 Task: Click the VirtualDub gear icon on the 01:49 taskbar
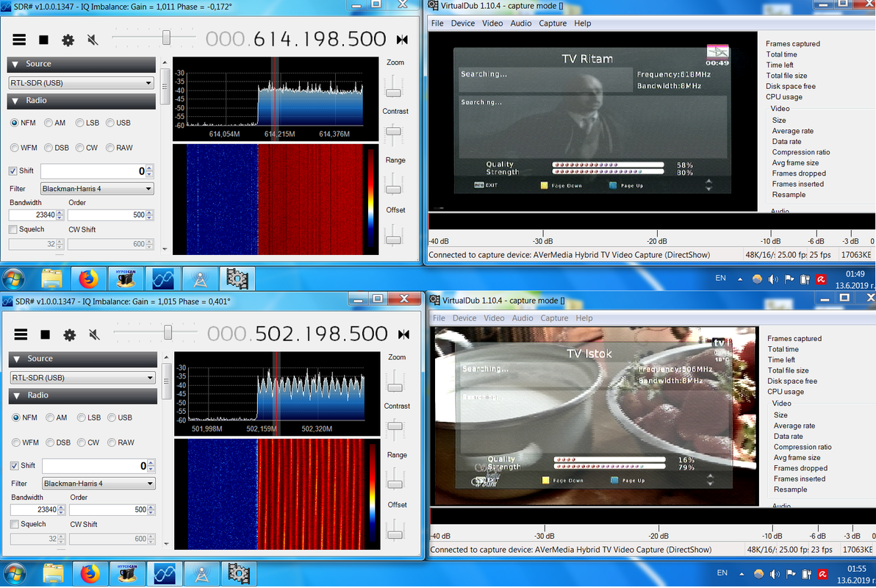click(237, 279)
